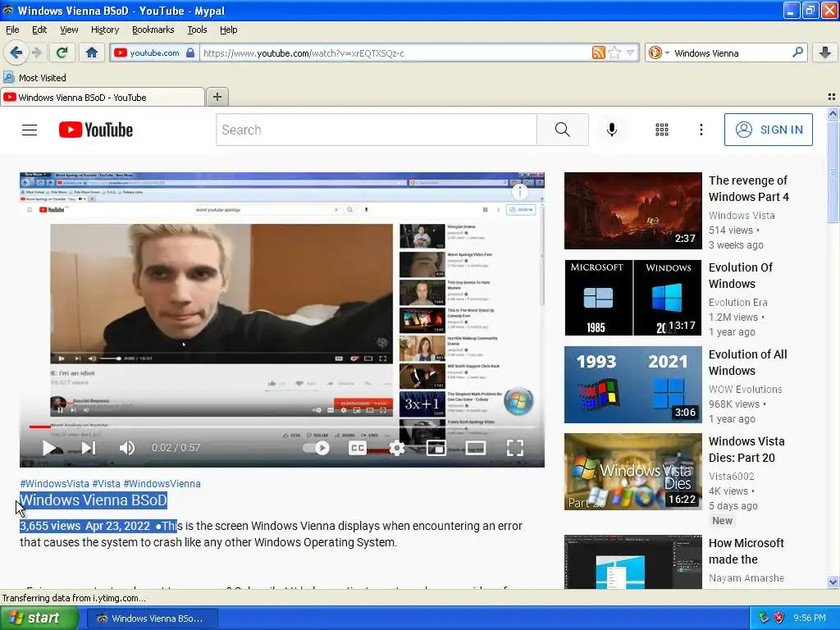Open The revenge of Windows Part 4 thumbnail
The width and height of the screenshot is (840, 630).
(632, 211)
